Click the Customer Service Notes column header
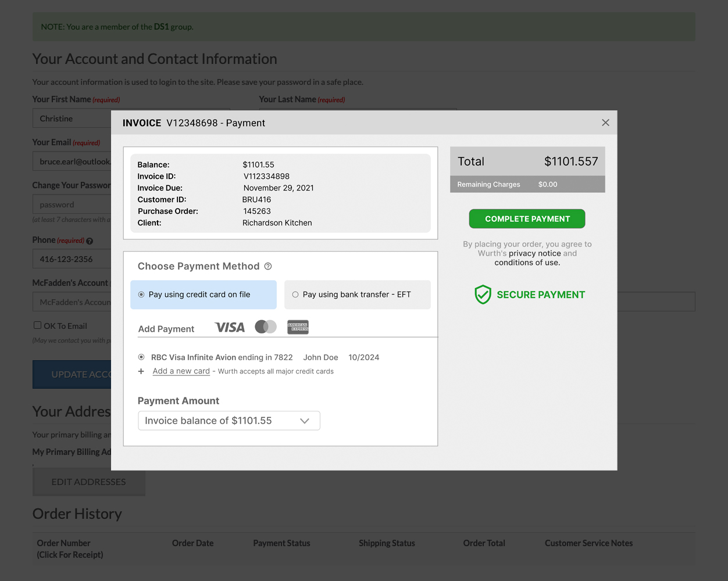Screen dimensions: 728x581 click(588, 543)
